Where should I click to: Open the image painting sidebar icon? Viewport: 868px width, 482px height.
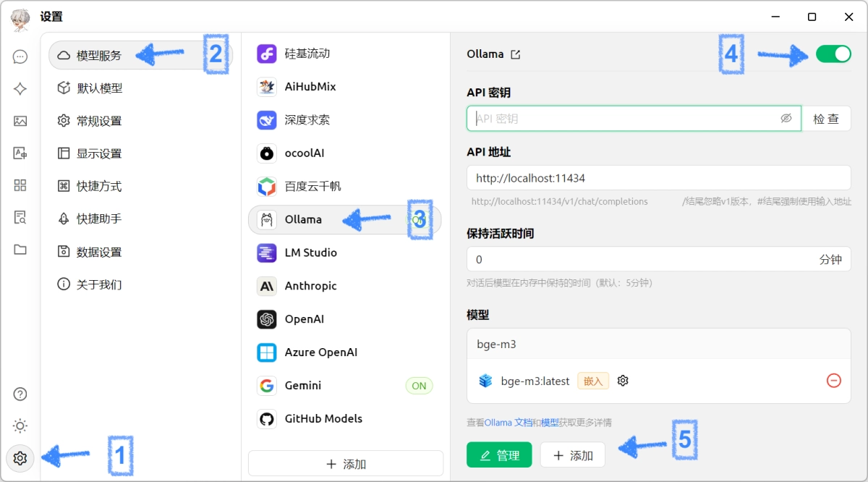[20, 121]
